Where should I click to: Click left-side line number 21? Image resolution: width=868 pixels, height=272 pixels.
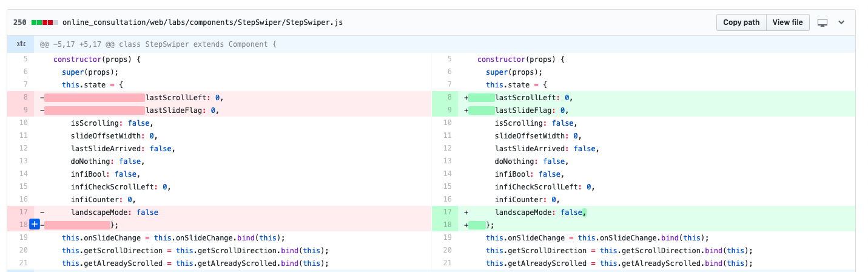click(21, 263)
